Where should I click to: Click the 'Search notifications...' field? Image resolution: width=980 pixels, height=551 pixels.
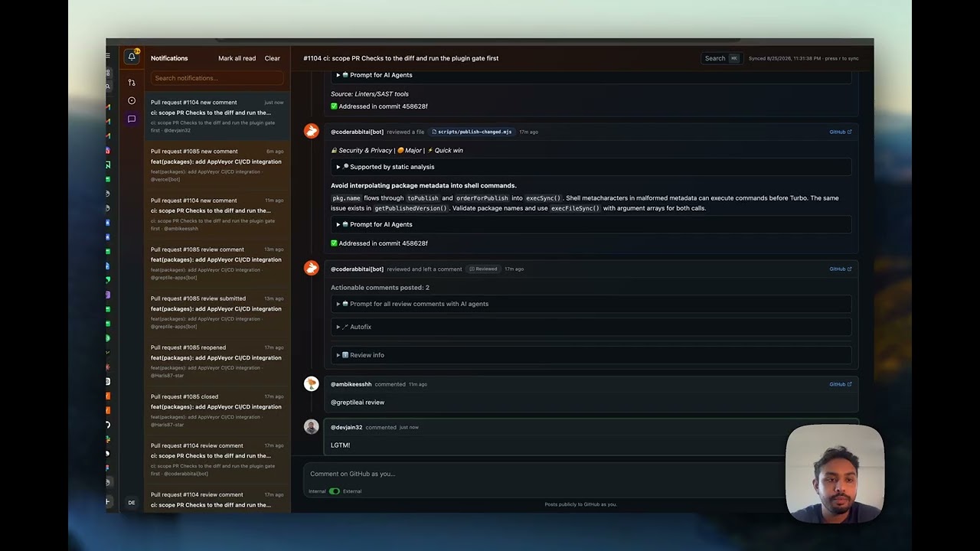click(x=217, y=78)
